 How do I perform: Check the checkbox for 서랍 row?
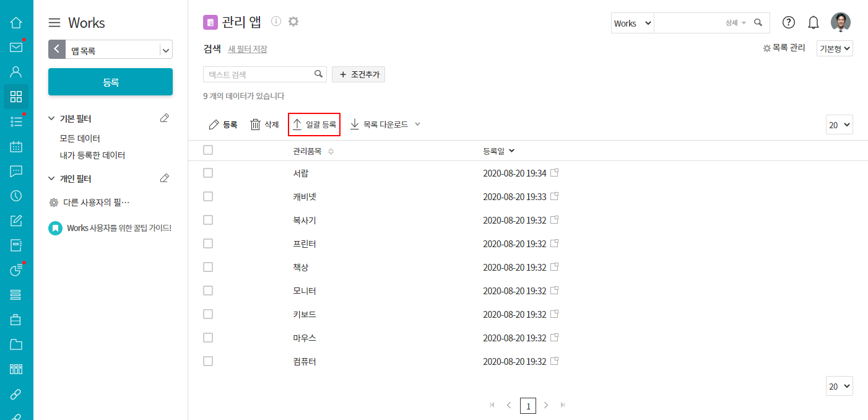click(208, 173)
